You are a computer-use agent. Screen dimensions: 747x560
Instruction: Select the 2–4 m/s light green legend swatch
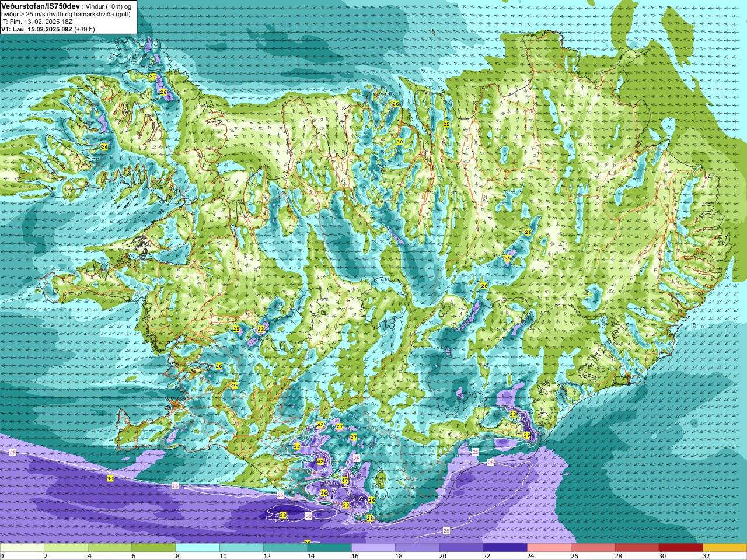click(x=66, y=548)
